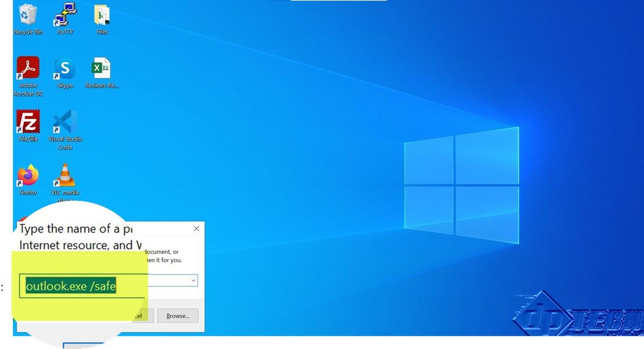The width and height of the screenshot is (644, 349).
Task: Launch PuTTY from the desktop
Action: (x=65, y=15)
